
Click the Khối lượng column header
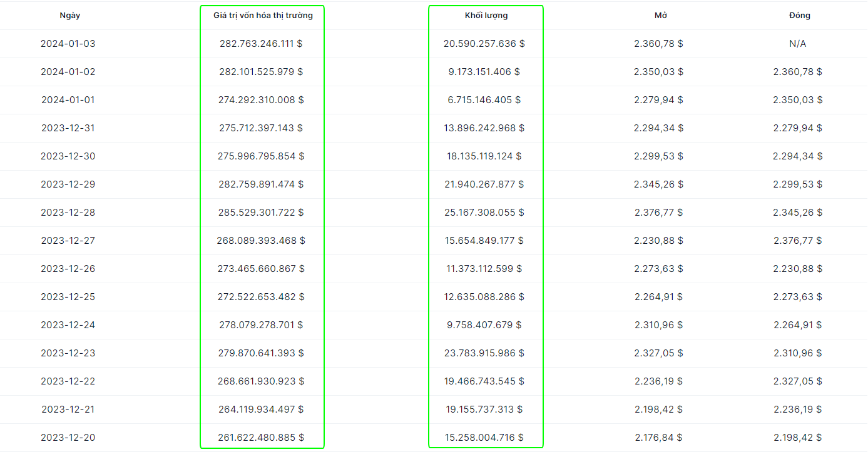486,16
